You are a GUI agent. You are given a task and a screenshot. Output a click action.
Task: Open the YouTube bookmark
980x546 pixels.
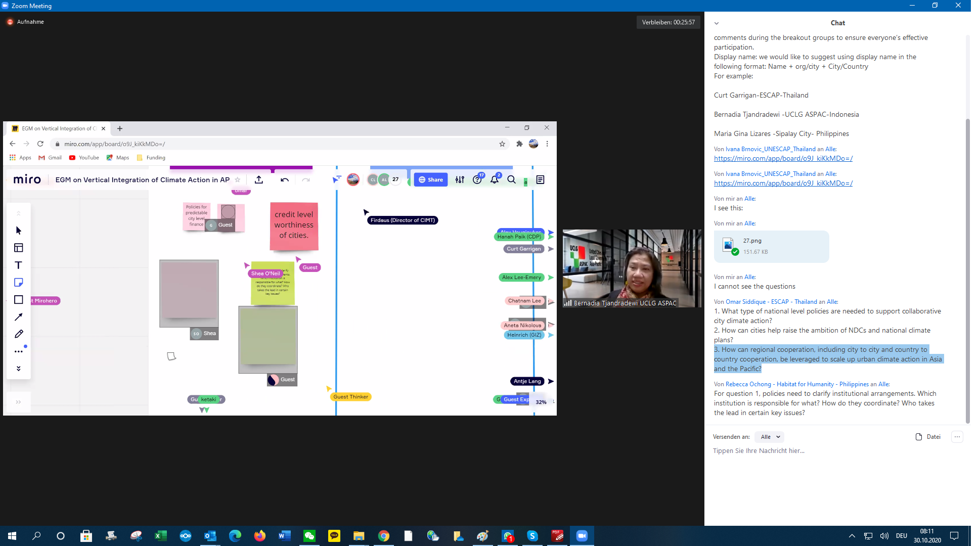pyautogui.click(x=84, y=158)
